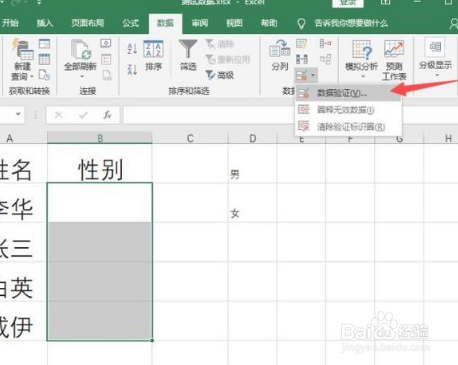The image size is (458, 365).
Task: Expand the 新建查询 dropdown arrow
Action: [x=32, y=77]
